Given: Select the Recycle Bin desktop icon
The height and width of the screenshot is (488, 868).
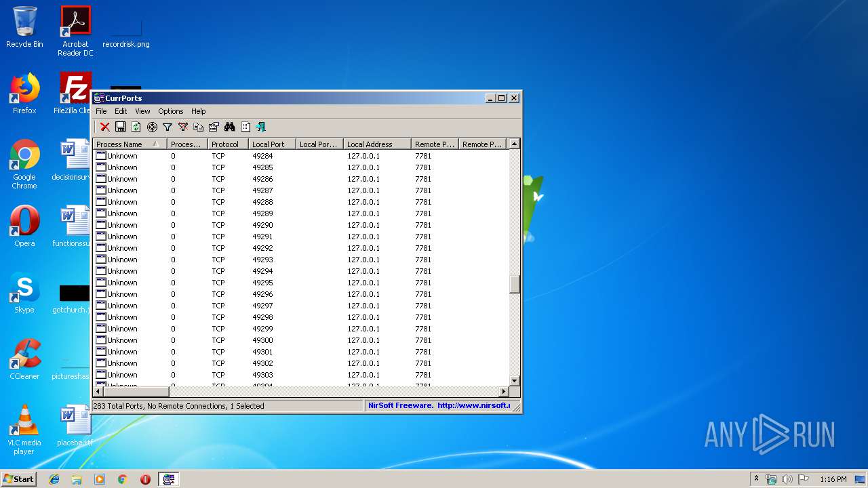Looking at the screenshot, I should 24,27.
